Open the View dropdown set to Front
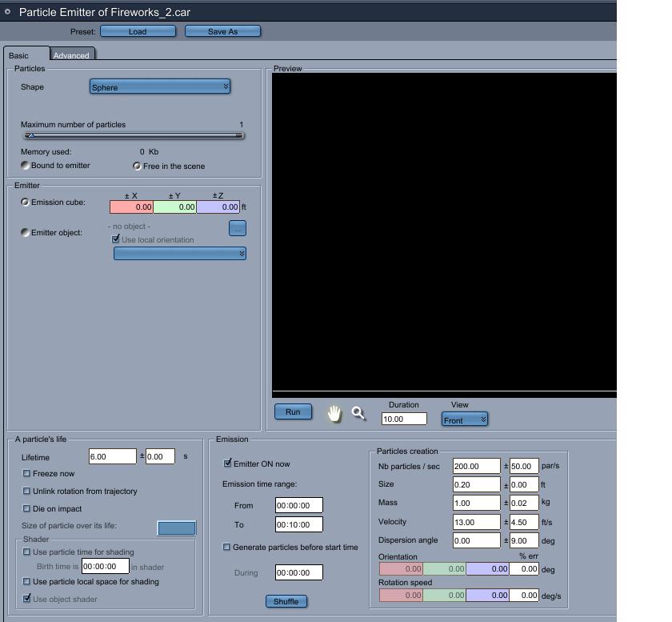 click(x=465, y=419)
